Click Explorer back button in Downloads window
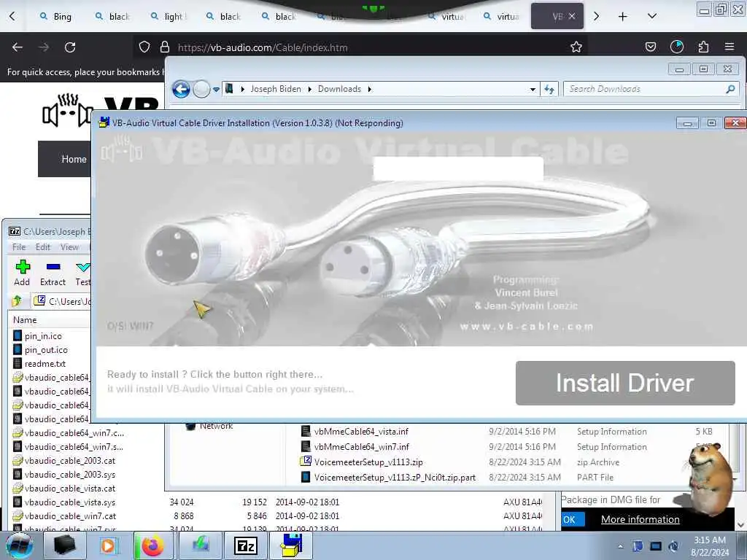The height and width of the screenshot is (560, 747). point(181,89)
